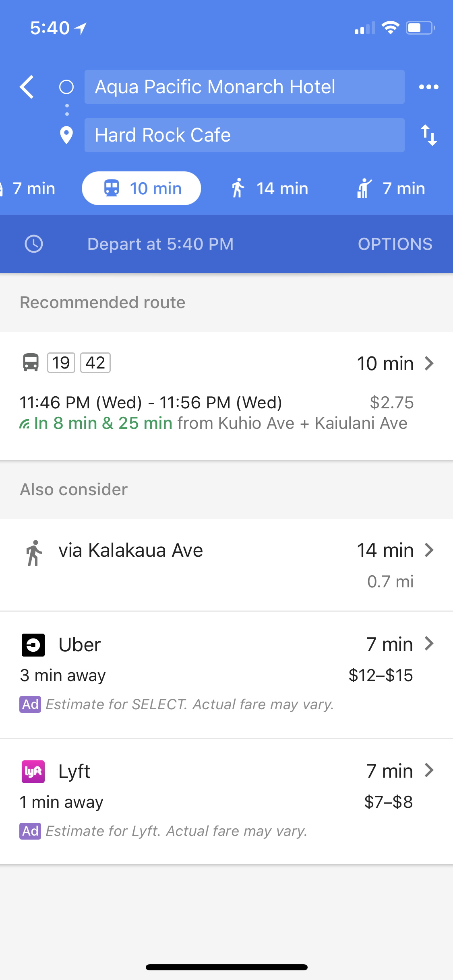This screenshot has width=453, height=980.
Task: Tap the bus icon in recommended route
Action: [x=31, y=362]
